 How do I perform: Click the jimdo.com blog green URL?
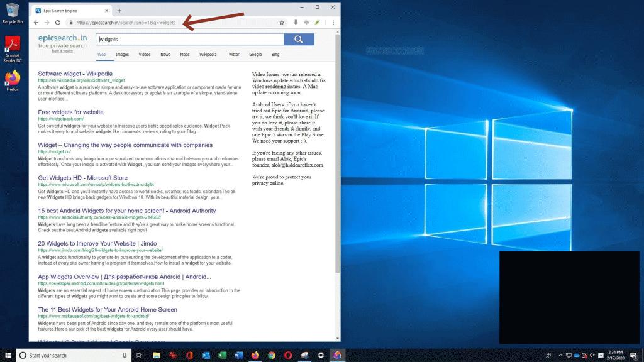click(x=100, y=250)
